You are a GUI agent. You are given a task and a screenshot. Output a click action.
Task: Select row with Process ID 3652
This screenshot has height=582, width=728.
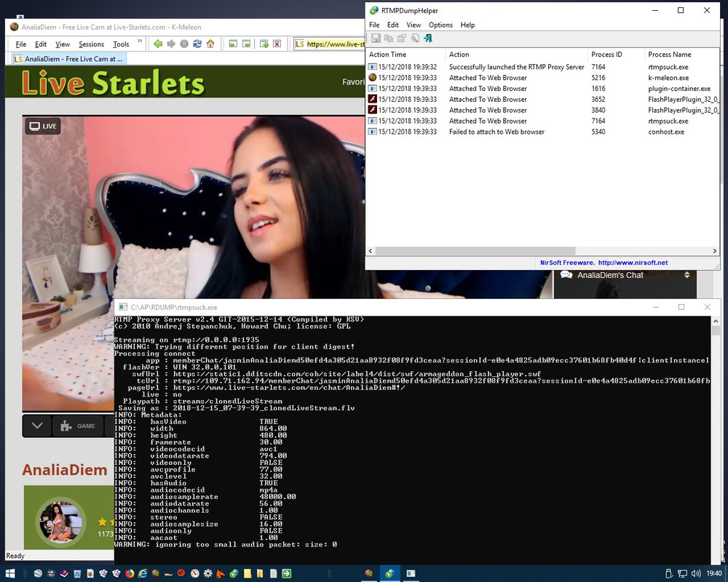coord(543,100)
